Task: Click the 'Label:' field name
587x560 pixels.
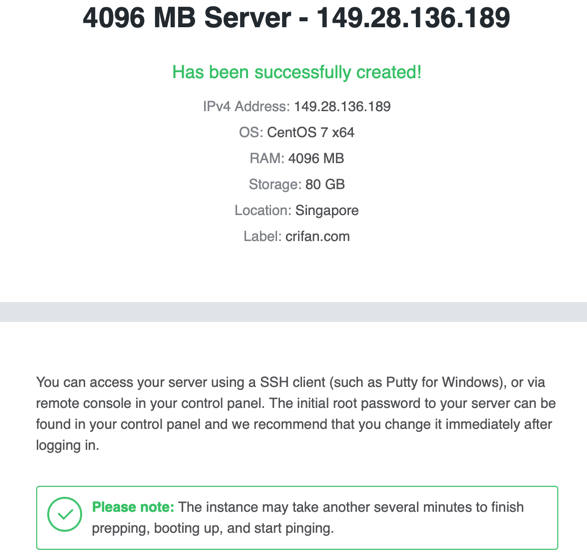Action: [x=262, y=236]
